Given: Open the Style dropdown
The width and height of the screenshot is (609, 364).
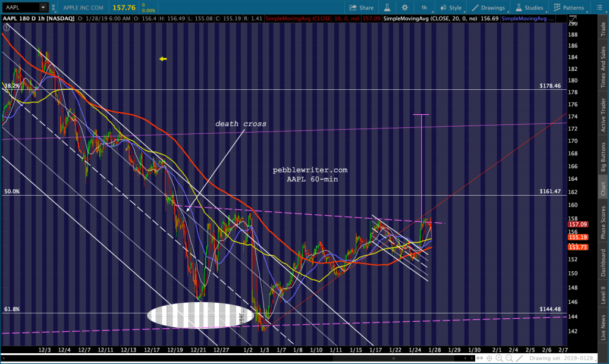Looking at the screenshot, I should 451,7.
